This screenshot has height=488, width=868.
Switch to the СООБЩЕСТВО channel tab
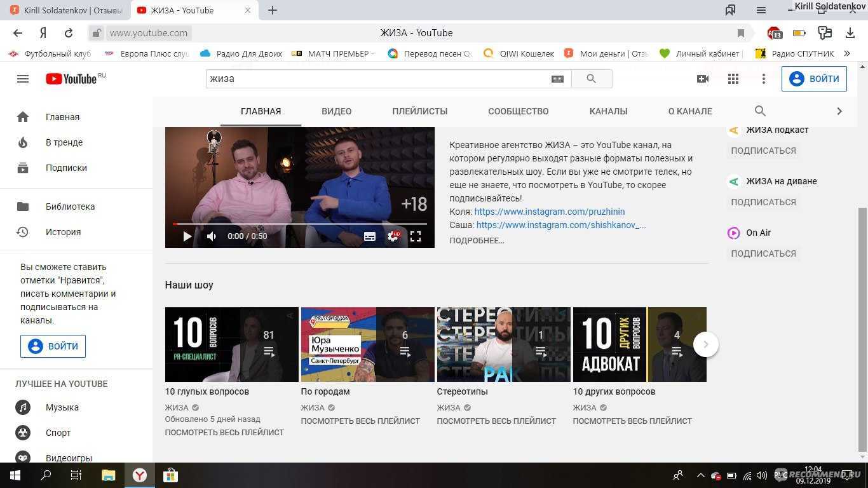pos(518,111)
